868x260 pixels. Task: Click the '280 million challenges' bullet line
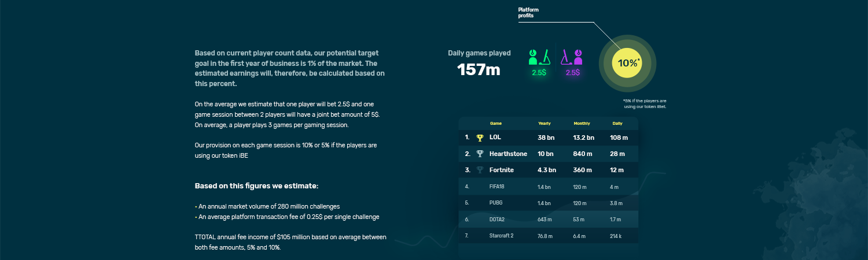pyautogui.click(x=267, y=206)
